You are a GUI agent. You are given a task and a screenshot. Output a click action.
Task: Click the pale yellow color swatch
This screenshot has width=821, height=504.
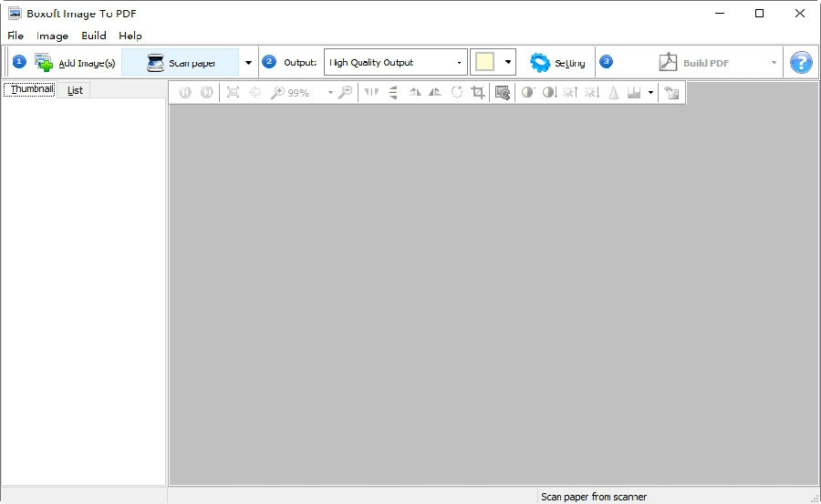point(485,62)
